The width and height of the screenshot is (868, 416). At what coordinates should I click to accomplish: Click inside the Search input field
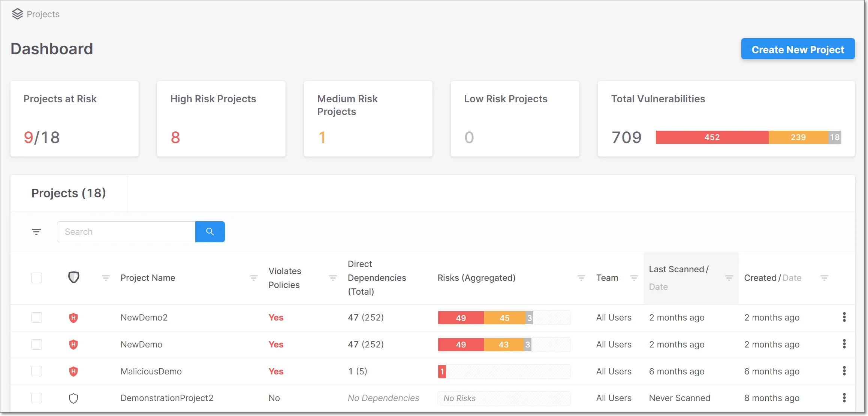(126, 231)
